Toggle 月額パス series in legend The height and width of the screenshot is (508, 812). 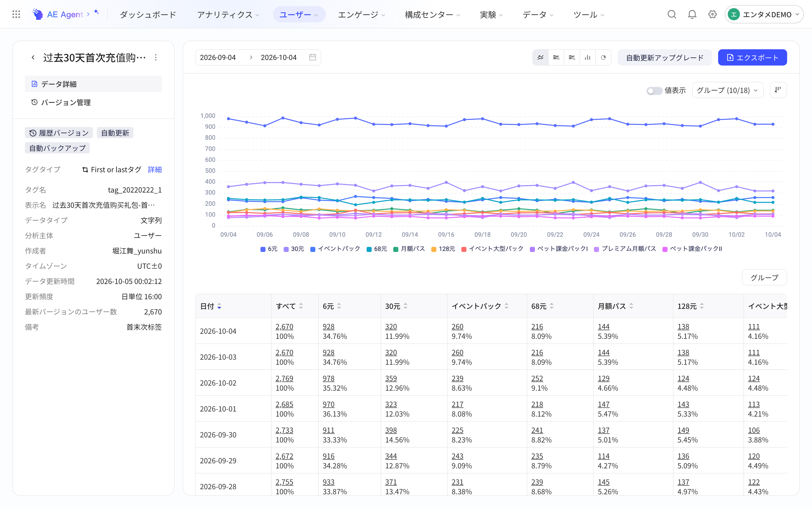[409, 249]
